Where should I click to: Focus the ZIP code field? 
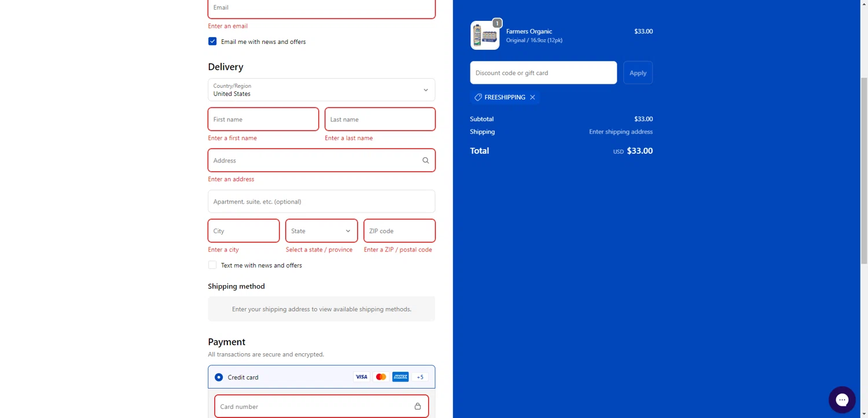(399, 231)
